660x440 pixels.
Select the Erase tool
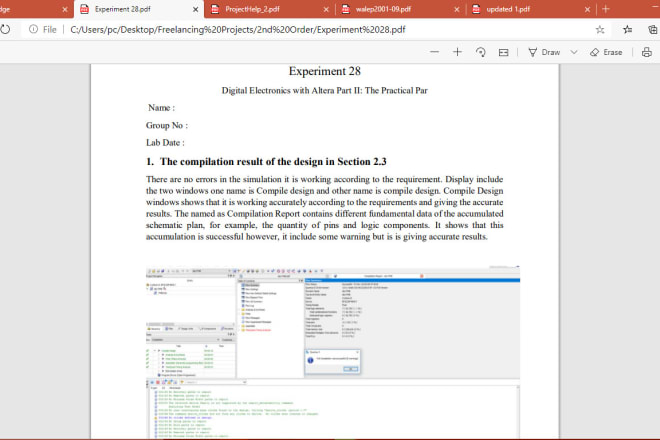(606, 52)
